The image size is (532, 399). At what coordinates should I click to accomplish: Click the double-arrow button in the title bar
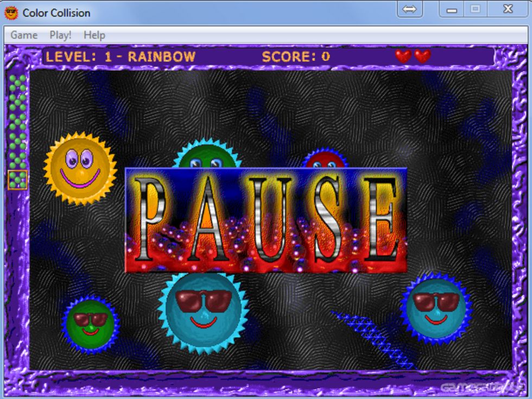pos(409,9)
